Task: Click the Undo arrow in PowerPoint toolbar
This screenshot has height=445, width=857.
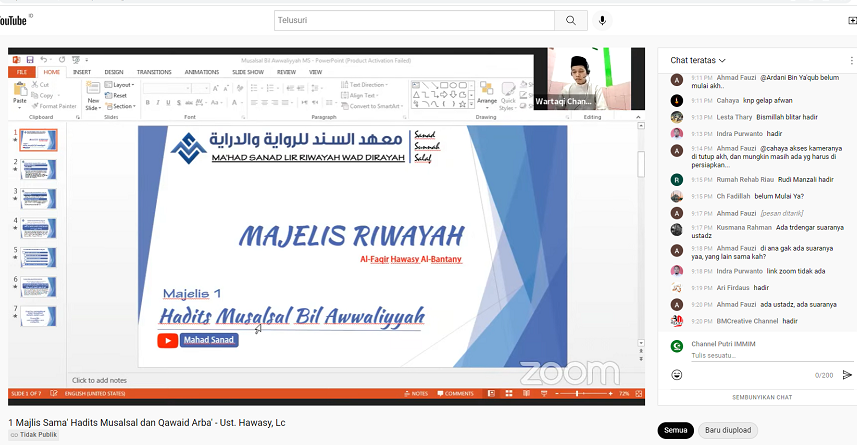Action: [x=44, y=60]
